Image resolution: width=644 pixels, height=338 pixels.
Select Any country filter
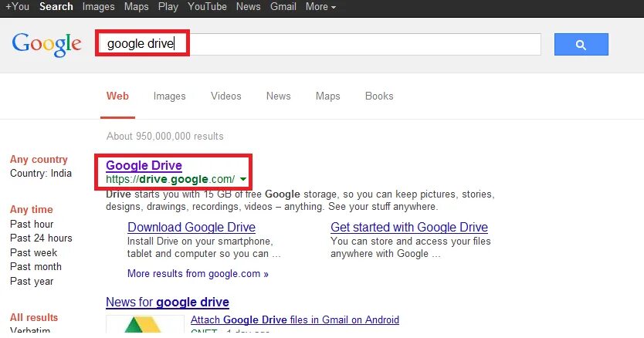pos(39,159)
